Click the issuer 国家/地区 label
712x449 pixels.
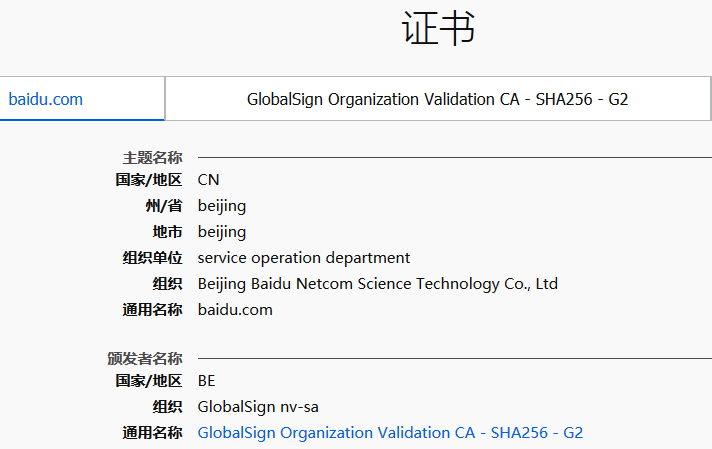click(148, 380)
